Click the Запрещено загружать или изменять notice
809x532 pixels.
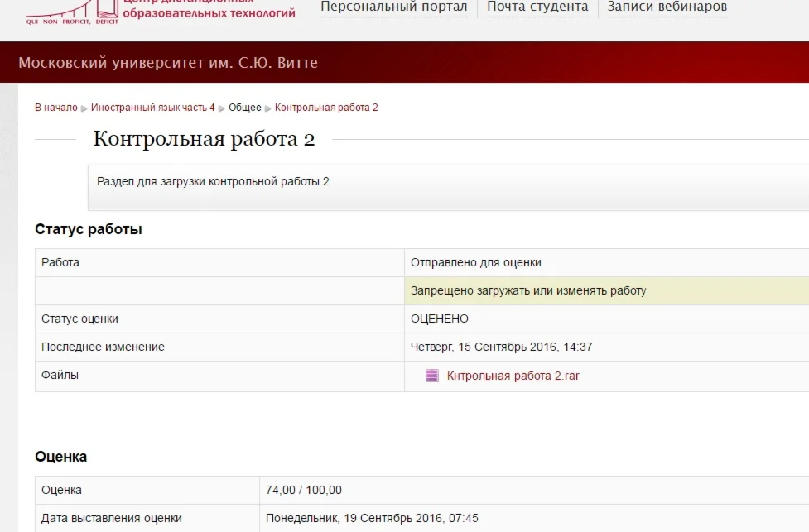[527, 290]
